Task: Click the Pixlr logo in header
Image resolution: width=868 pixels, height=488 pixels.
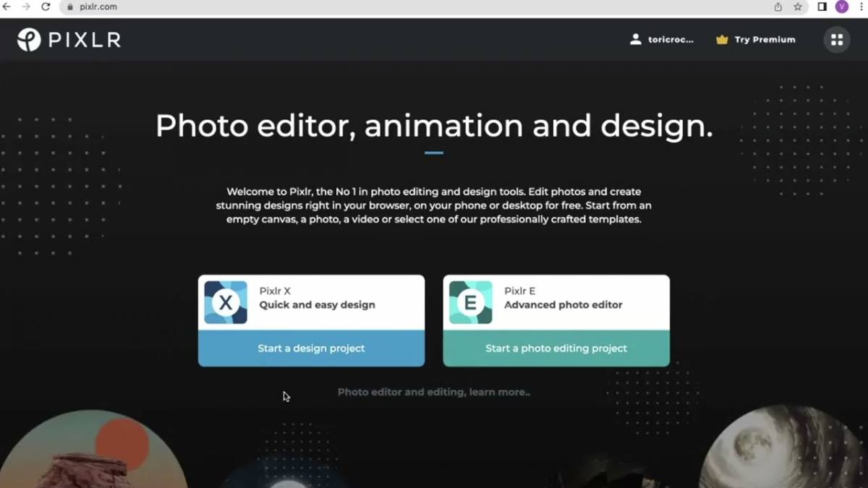Action: click(x=69, y=40)
